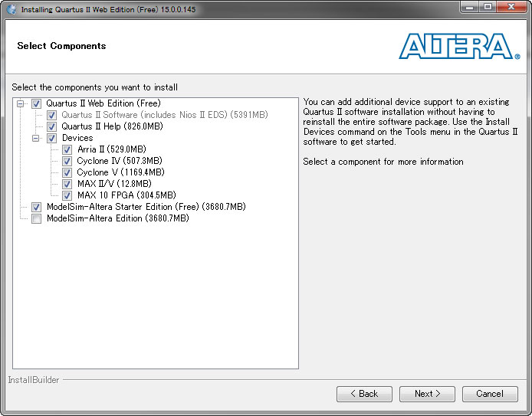
Task: Select Quartus II Software (includes Nios II EDS) label
Action: [165, 115]
